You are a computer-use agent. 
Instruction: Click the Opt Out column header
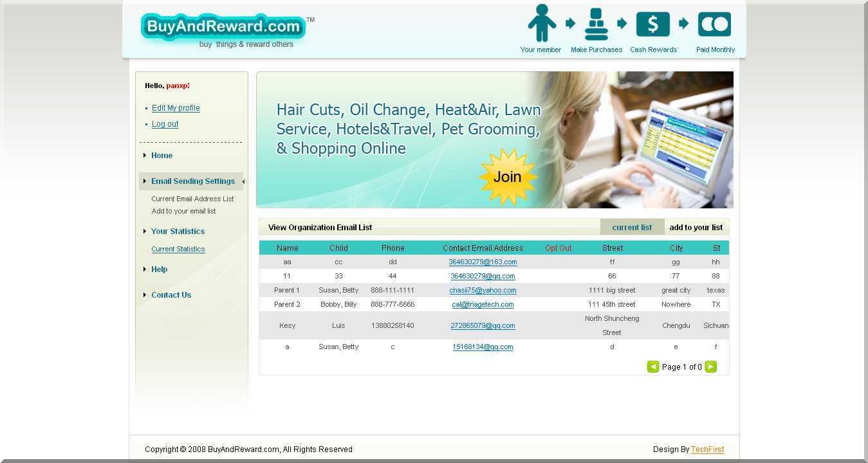coord(558,248)
